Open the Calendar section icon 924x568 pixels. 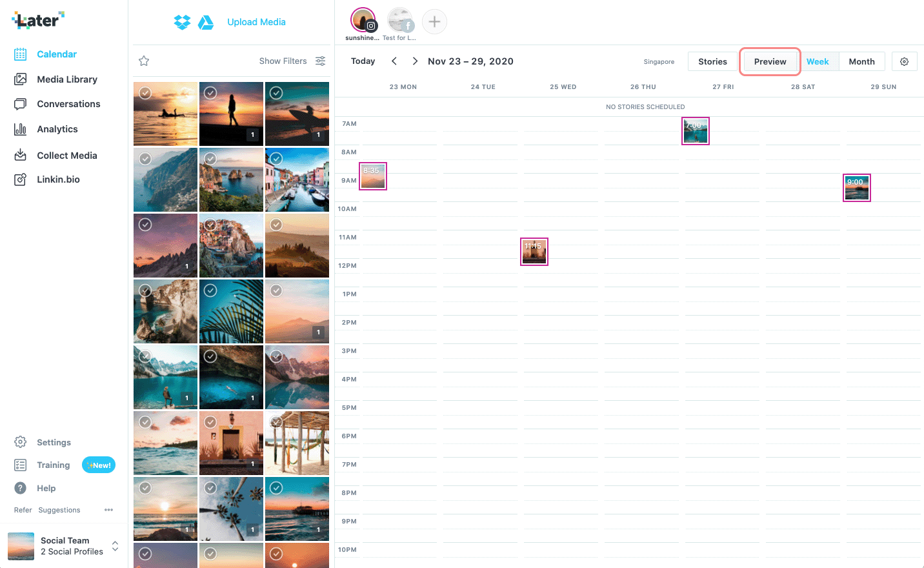click(21, 54)
